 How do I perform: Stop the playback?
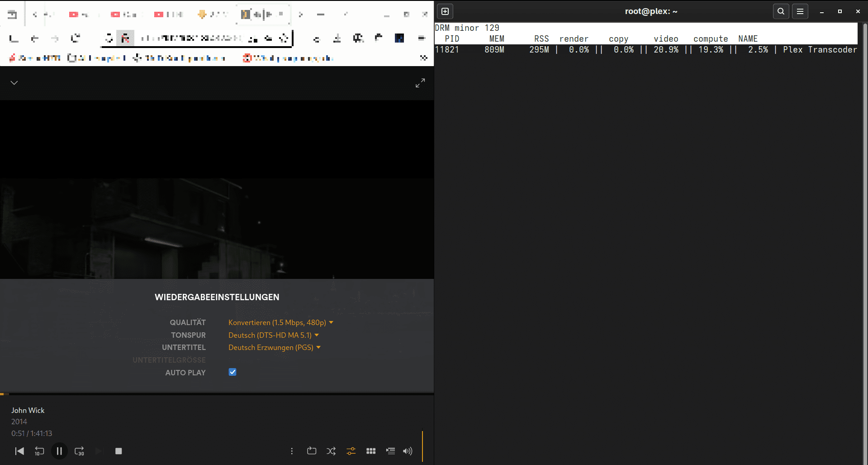tap(119, 451)
